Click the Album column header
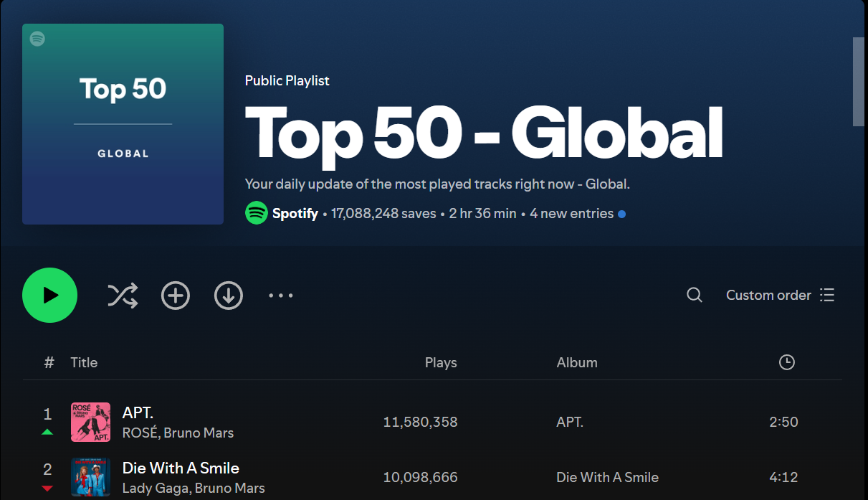This screenshot has height=500, width=868. 577,362
